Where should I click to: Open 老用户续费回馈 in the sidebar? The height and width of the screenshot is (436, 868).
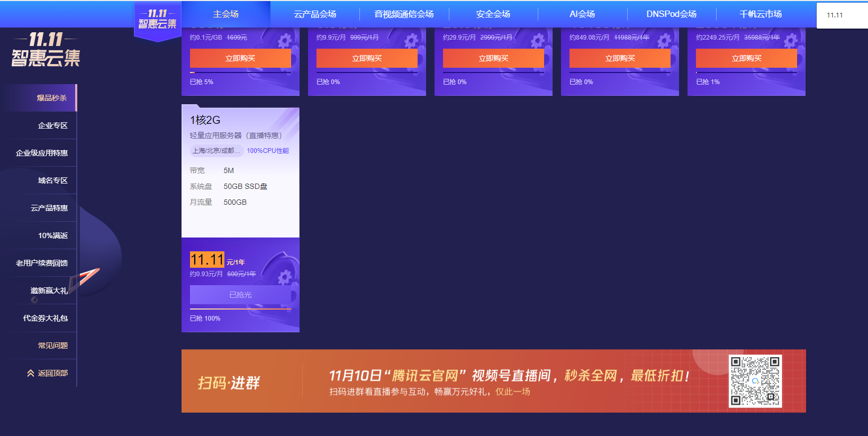(x=41, y=263)
